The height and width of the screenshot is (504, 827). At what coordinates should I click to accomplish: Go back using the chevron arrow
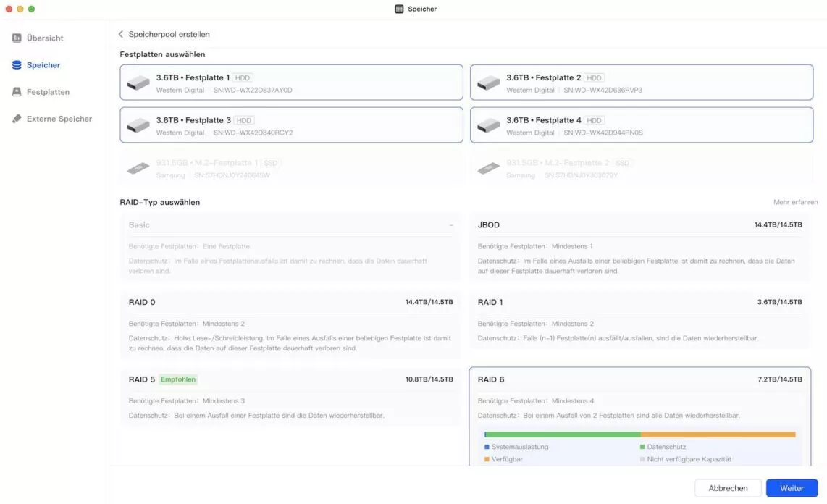pos(121,34)
